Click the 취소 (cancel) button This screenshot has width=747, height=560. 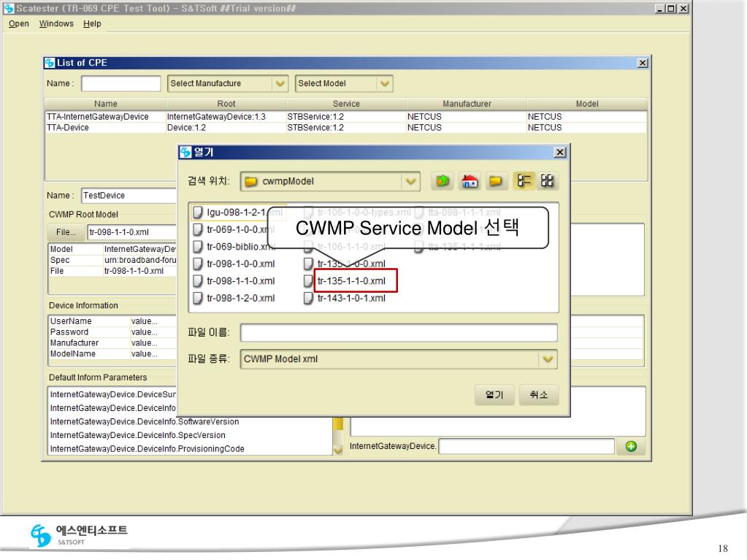tap(539, 395)
